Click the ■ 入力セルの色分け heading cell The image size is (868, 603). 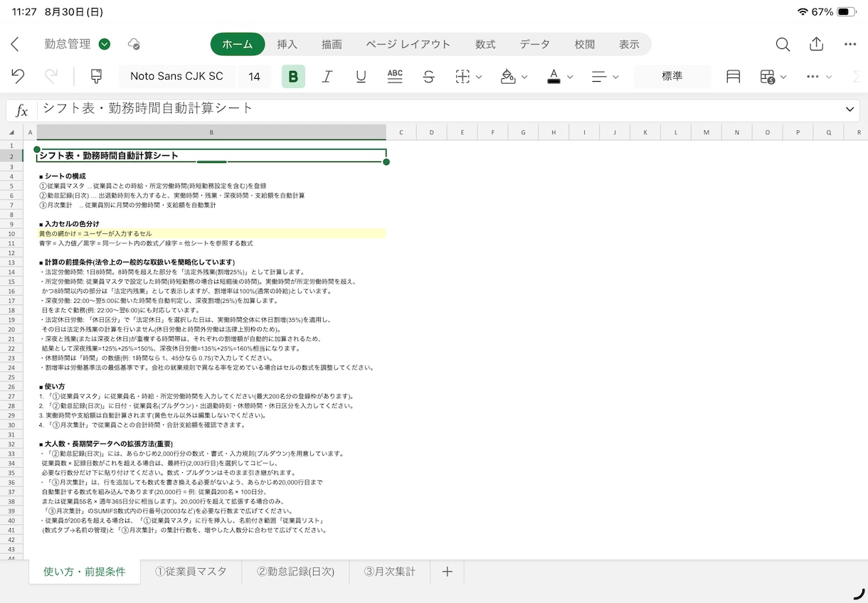click(x=211, y=224)
